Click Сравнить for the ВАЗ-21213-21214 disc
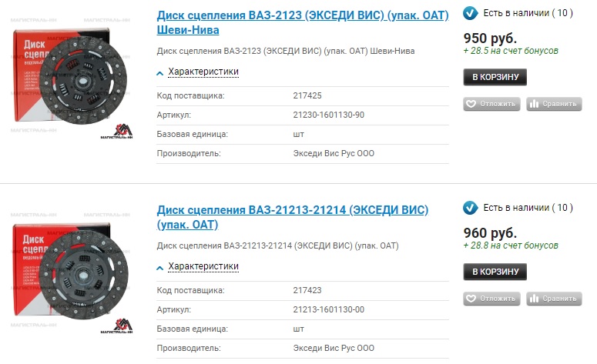 click(x=554, y=299)
